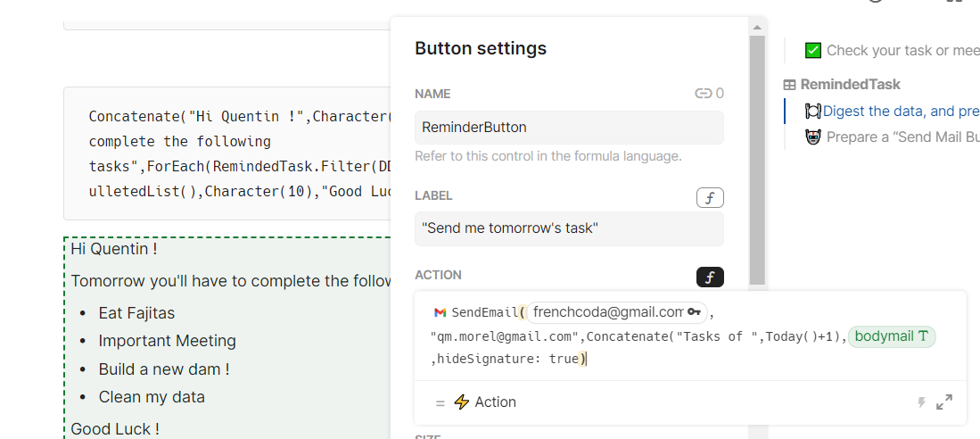Image resolution: width=980 pixels, height=439 pixels.
Task: Click the equals sign Action result row
Action: [x=440, y=402]
